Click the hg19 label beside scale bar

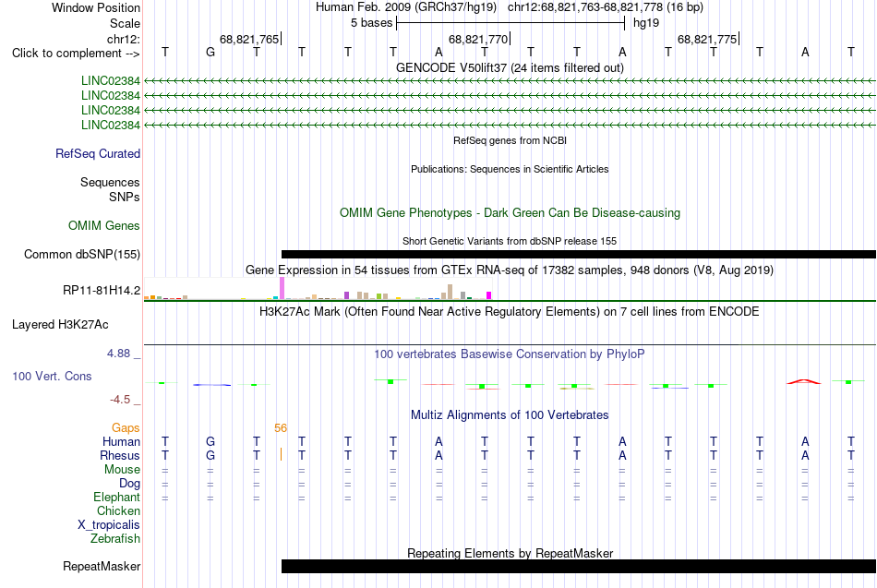click(646, 23)
